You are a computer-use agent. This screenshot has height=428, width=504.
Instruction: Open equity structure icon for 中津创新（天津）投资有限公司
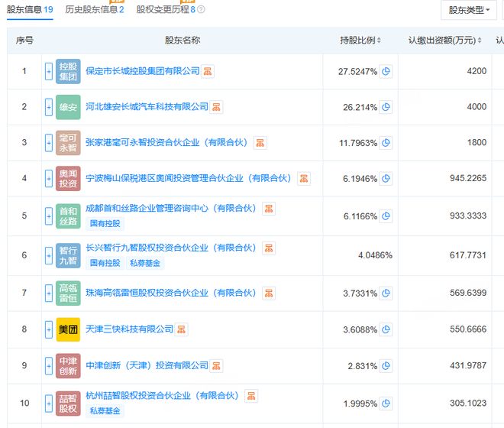tap(216, 366)
